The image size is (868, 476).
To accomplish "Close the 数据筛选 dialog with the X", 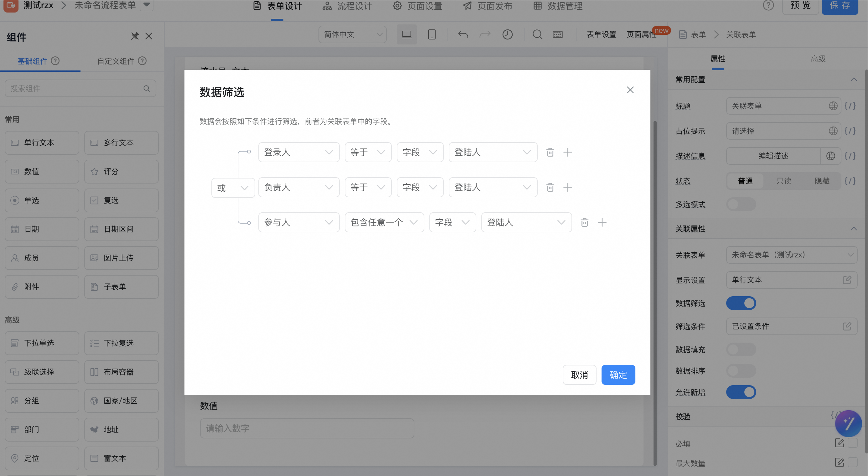I will click(630, 90).
